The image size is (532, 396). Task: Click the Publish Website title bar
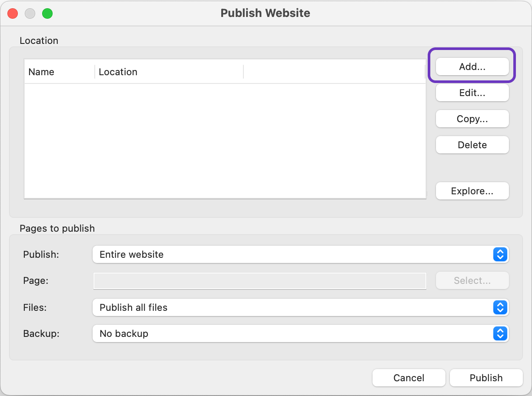tap(265, 13)
